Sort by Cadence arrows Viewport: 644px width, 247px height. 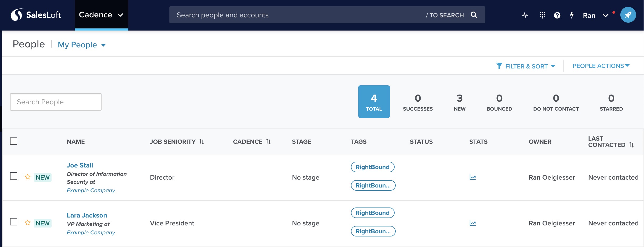(268, 142)
